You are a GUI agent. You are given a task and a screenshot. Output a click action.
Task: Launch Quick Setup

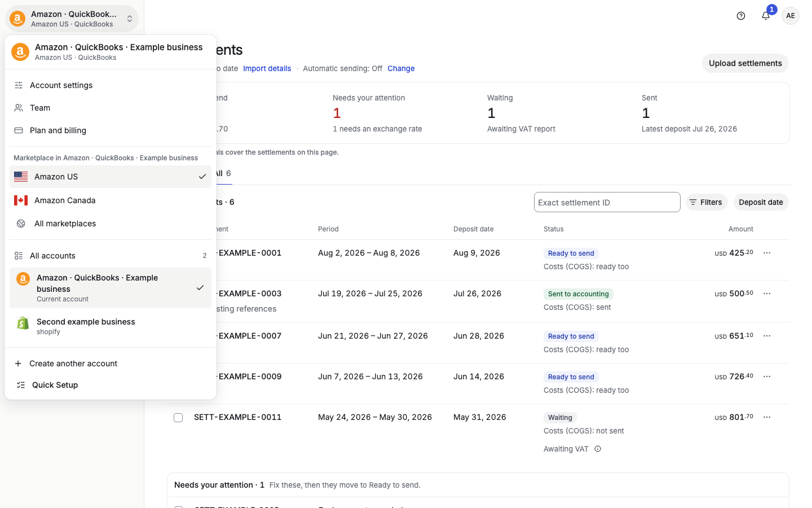click(x=111, y=385)
